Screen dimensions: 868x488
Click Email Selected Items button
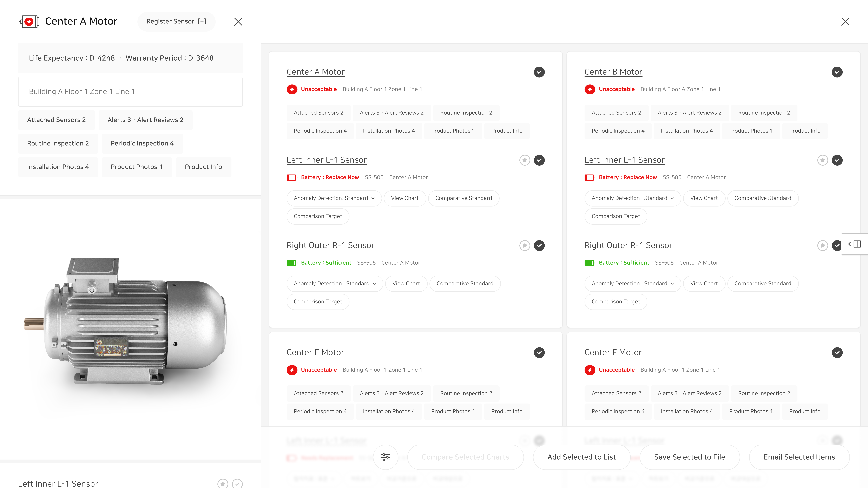(x=799, y=457)
